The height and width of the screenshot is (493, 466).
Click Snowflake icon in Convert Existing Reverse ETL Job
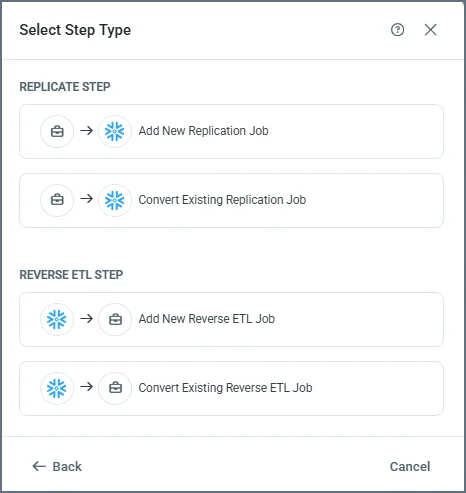point(57,388)
